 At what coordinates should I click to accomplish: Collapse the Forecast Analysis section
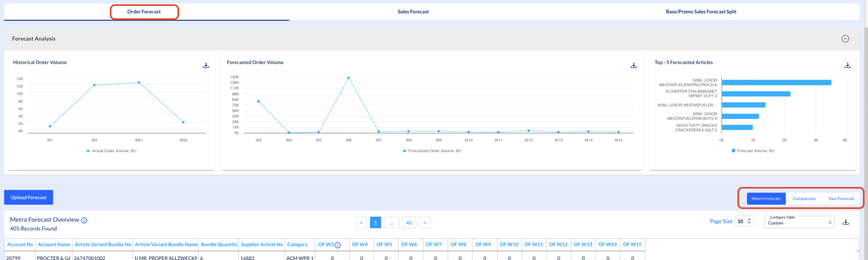point(845,39)
